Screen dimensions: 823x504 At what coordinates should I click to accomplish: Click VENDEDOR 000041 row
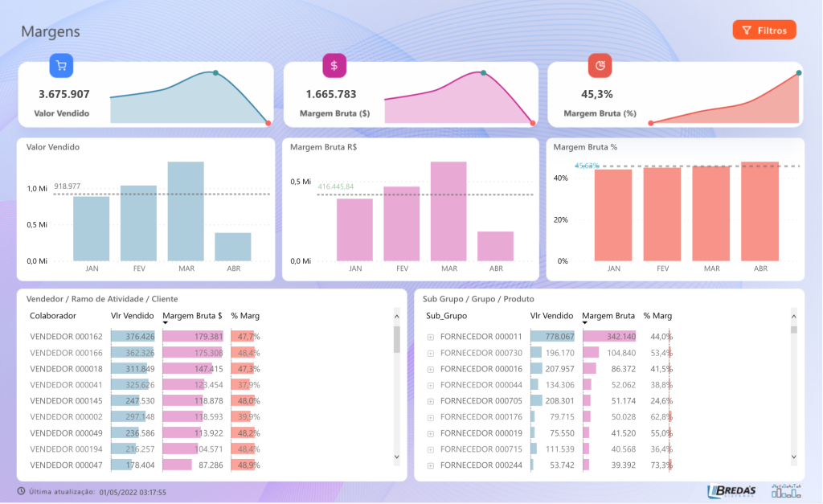tap(145, 385)
